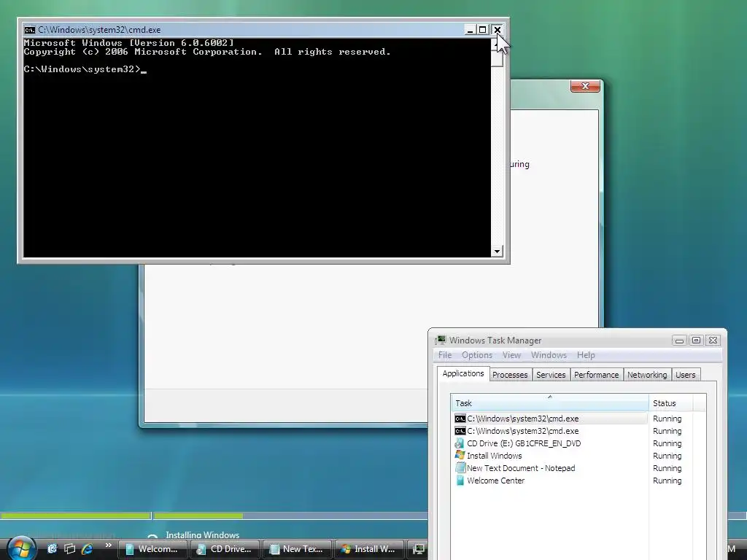
Task: Switch to CD Drive taskbar button
Action: click(x=225, y=549)
